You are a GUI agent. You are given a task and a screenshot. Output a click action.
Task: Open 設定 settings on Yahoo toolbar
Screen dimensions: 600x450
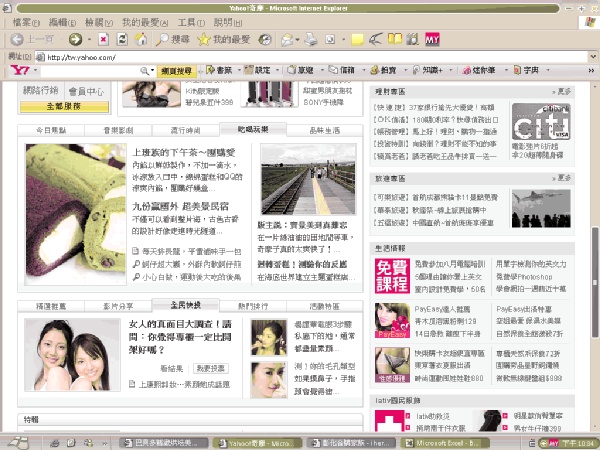pos(258,70)
